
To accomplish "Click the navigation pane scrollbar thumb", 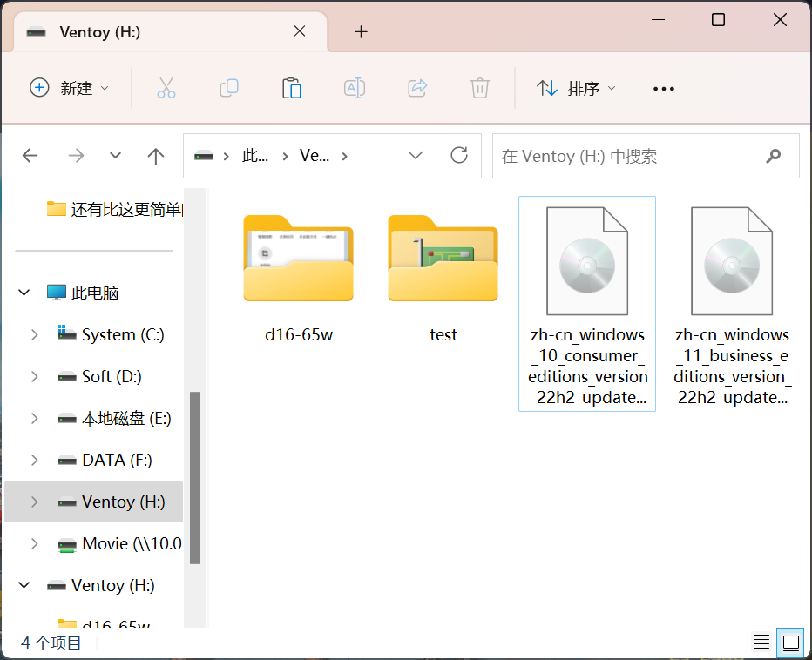I will [194, 477].
